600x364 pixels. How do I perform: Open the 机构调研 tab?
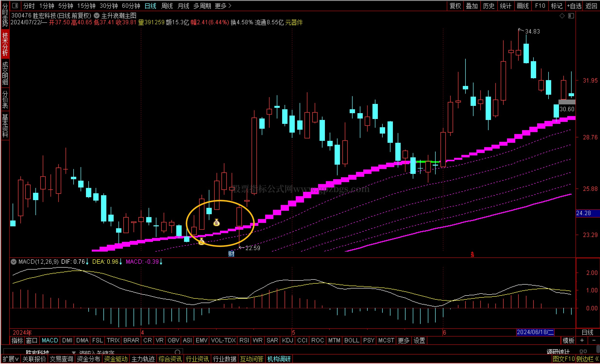[x=279, y=359]
